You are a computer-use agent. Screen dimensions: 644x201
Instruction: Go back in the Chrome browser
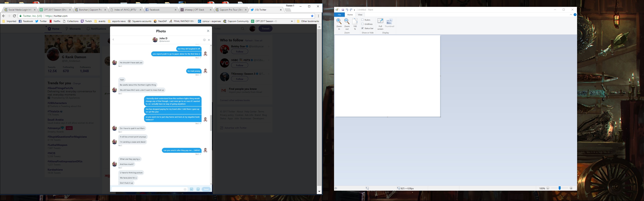point(3,16)
